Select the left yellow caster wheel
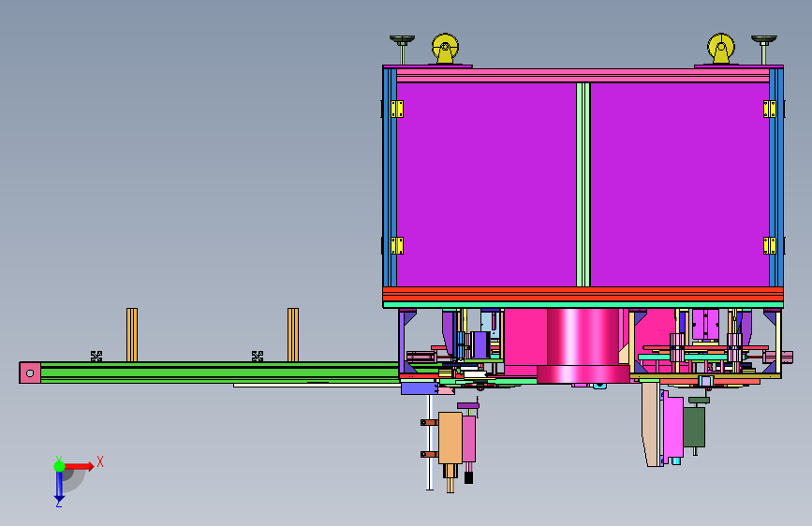812x526 pixels. [x=445, y=50]
